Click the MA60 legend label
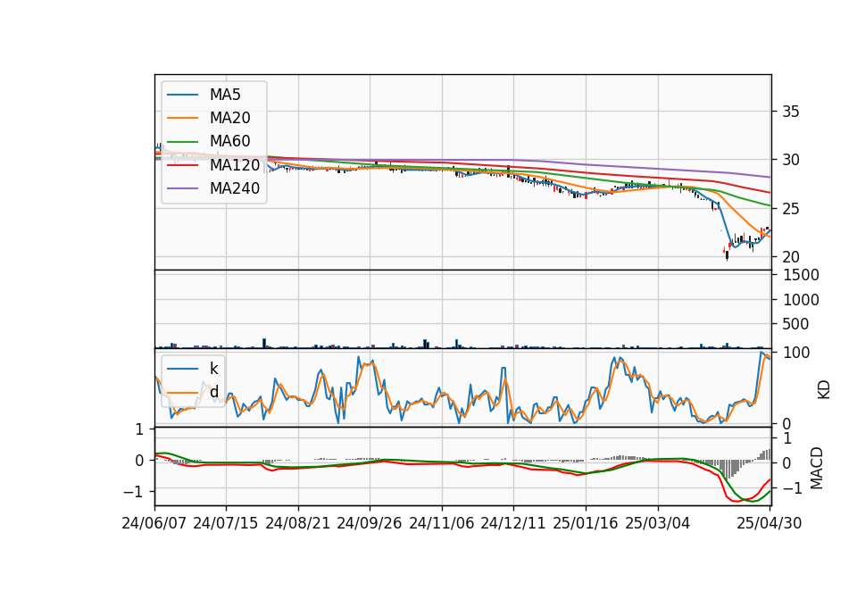Image resolution: width=857 pixels, height=616 pixels. [229, 141]
